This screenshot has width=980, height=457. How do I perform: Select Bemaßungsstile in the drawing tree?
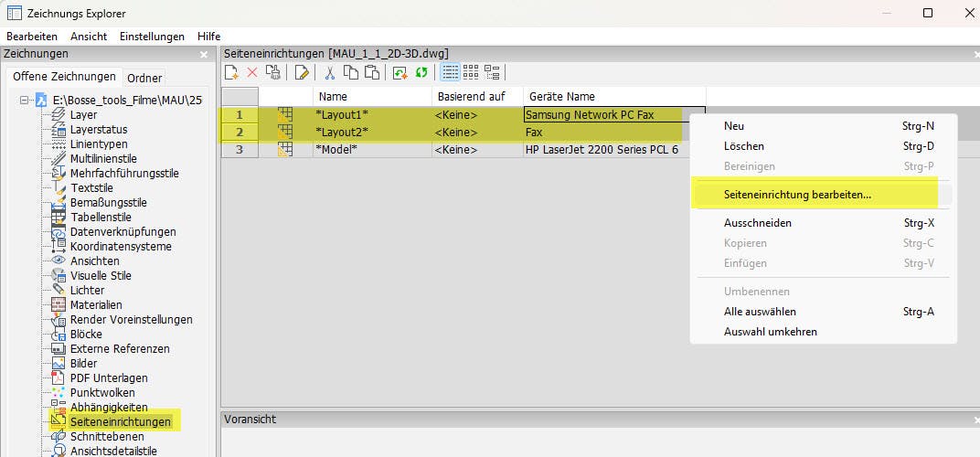pos(109,203)
